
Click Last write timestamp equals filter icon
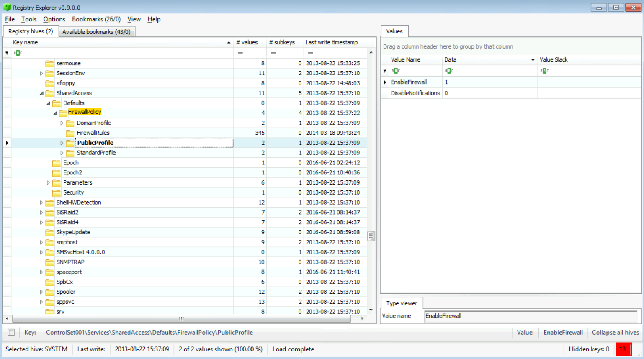(310, 53)
